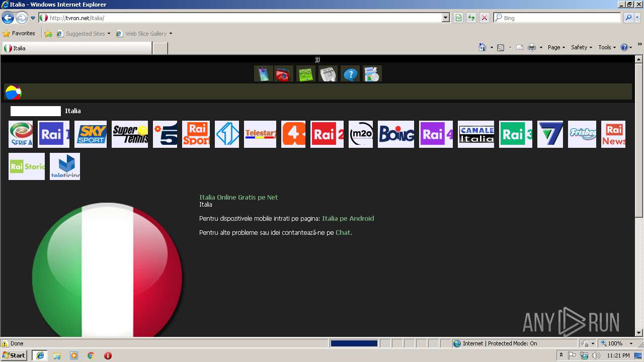The width and height of the screenshot is (644, 362).
Task: Open the Italia pe Android link
Action: point(348,218)
